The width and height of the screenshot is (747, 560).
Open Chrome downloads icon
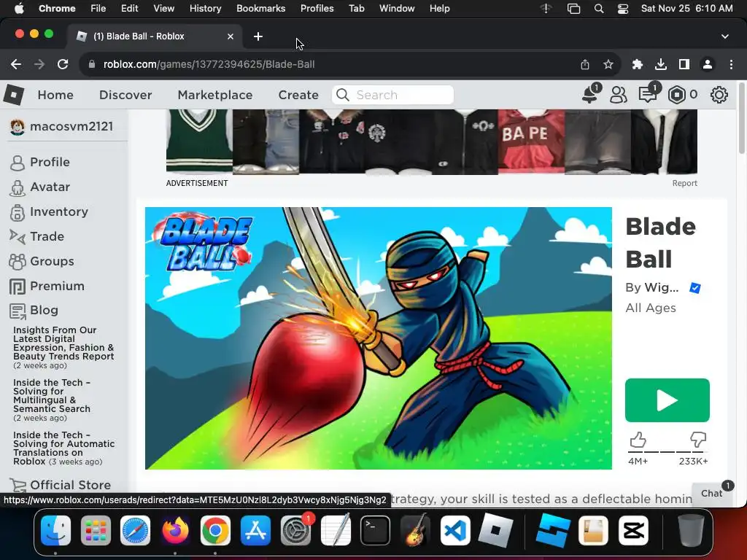[x=661, y=64]
